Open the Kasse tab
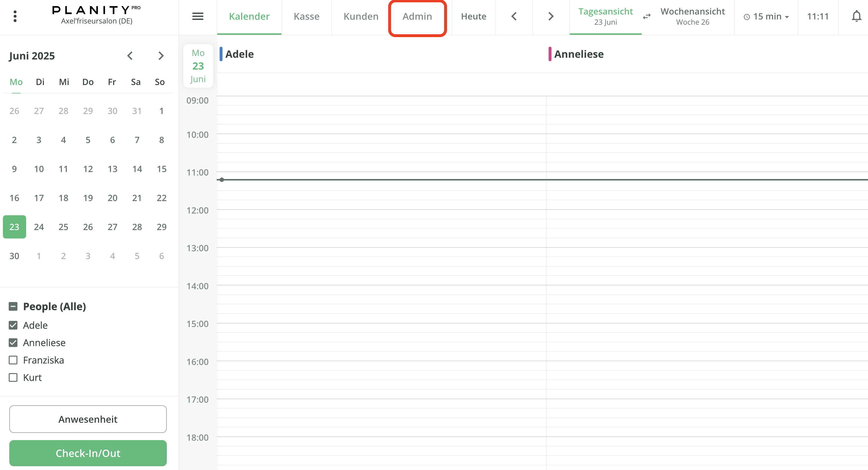868x470 pixels. 306,16
